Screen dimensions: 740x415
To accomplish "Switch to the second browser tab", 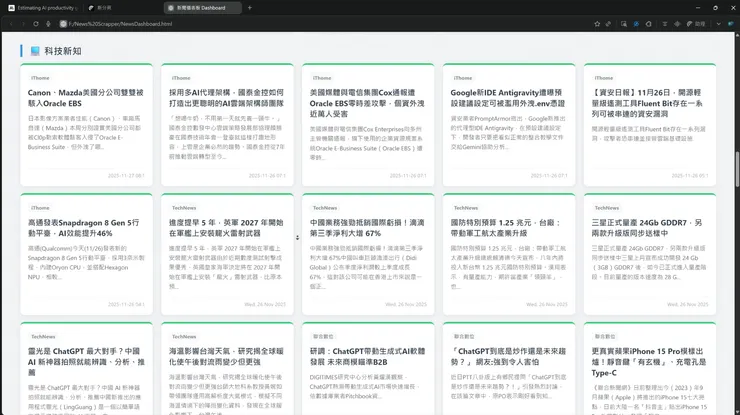I will click(x=123, y=8).
